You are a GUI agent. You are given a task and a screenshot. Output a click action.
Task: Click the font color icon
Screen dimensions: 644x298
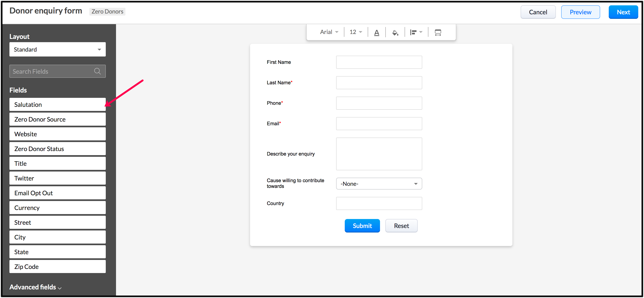click(377, 33)
